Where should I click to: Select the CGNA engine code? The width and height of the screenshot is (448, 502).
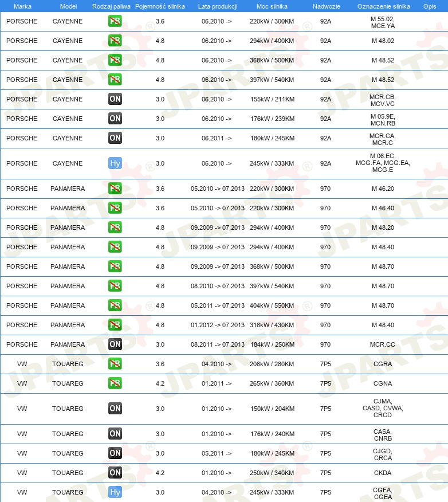click(x=383, y=383)
